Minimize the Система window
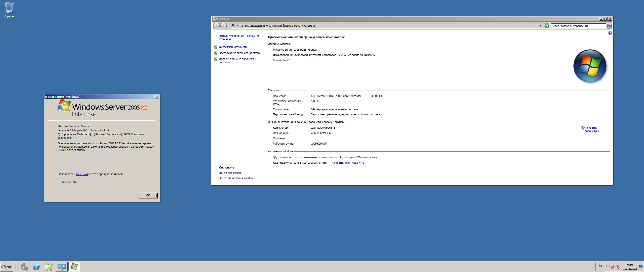644x272 pixels. (601, 19)
